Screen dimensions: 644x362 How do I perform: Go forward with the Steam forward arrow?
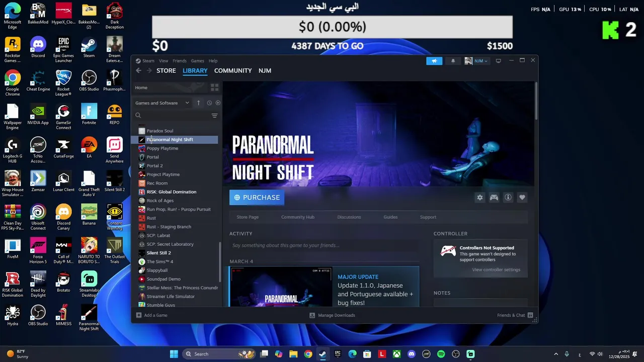click(x=149, y=71)
